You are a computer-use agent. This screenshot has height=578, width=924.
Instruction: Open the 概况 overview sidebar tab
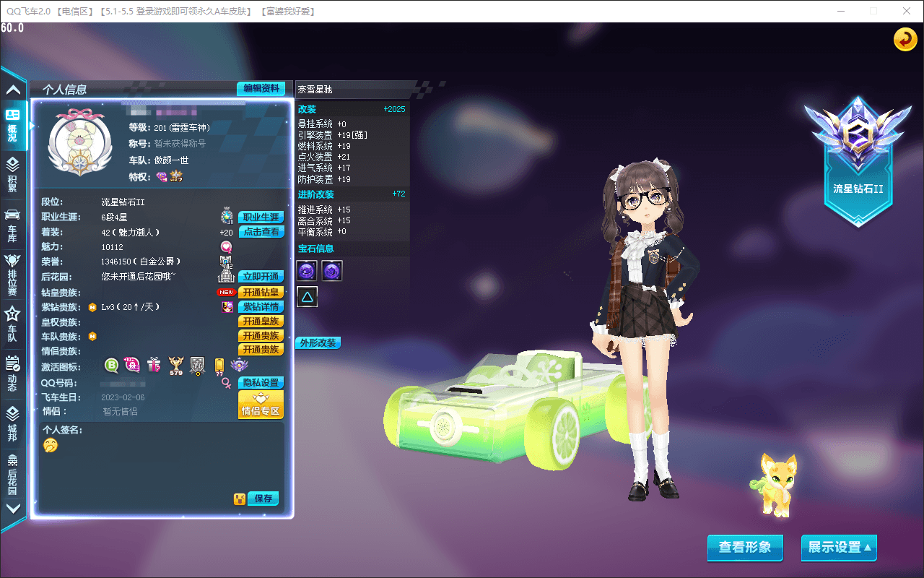coord(13,126)
